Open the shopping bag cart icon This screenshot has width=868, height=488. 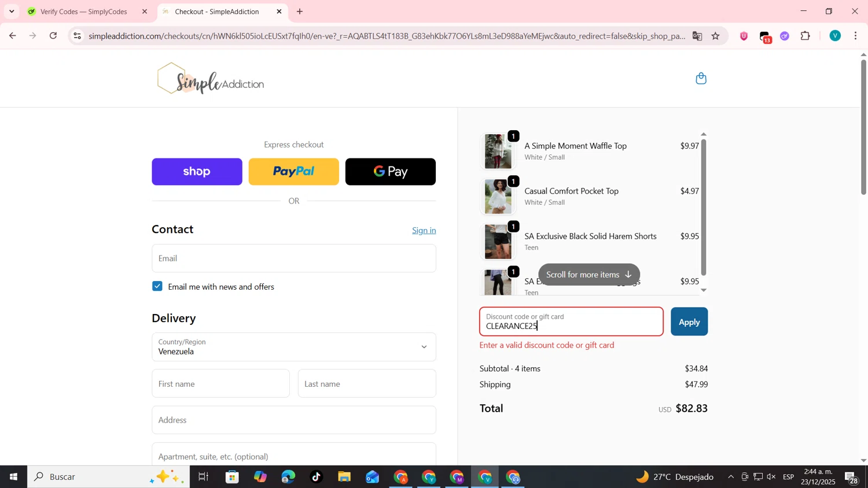pos(701,79)
